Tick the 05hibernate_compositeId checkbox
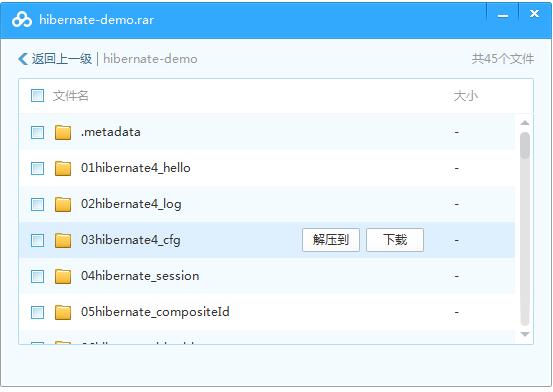Screen dimensions: 553x392 pos(37,313)
